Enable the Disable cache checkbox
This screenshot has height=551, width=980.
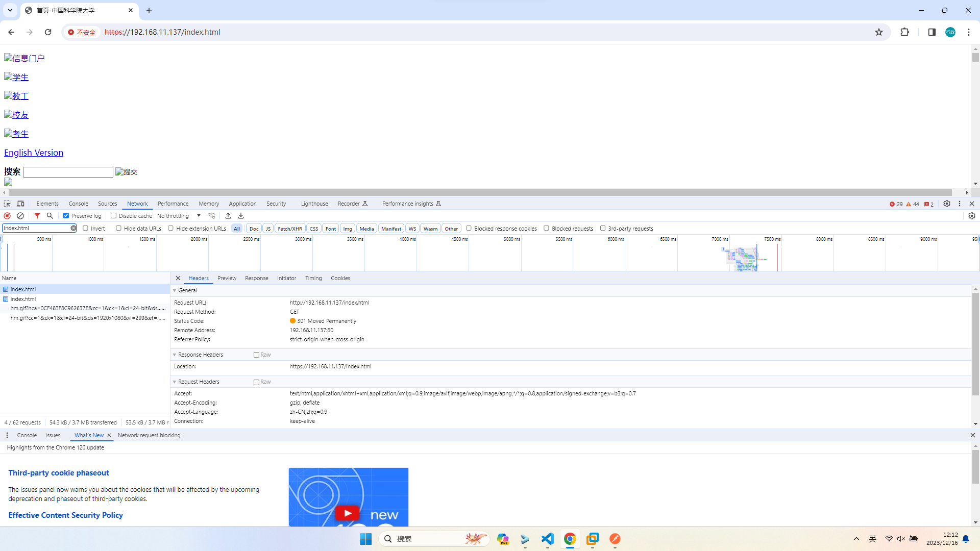click(114, 216)
